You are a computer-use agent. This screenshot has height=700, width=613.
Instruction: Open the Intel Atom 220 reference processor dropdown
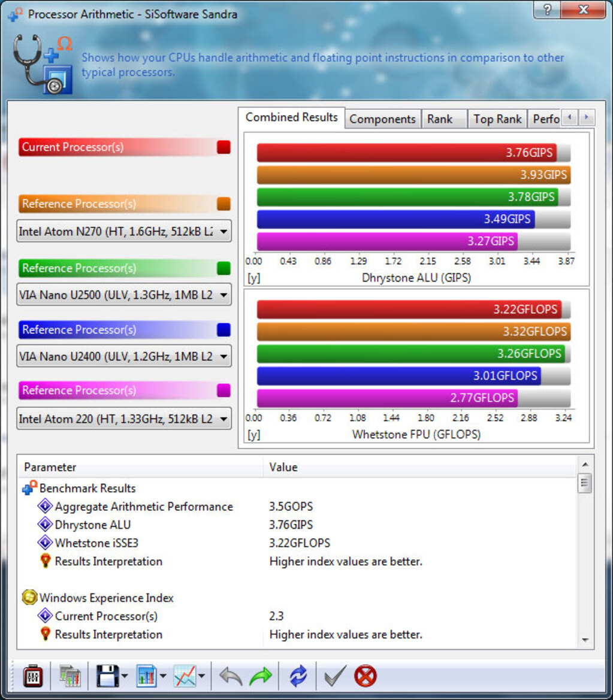click(x=124, y=419)
